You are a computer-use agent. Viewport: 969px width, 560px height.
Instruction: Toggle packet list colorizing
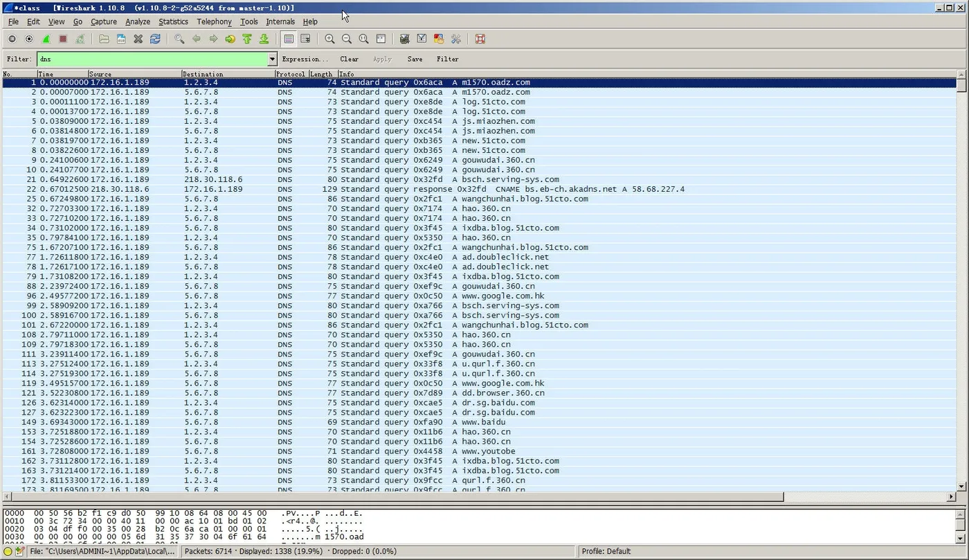[289, 39]
